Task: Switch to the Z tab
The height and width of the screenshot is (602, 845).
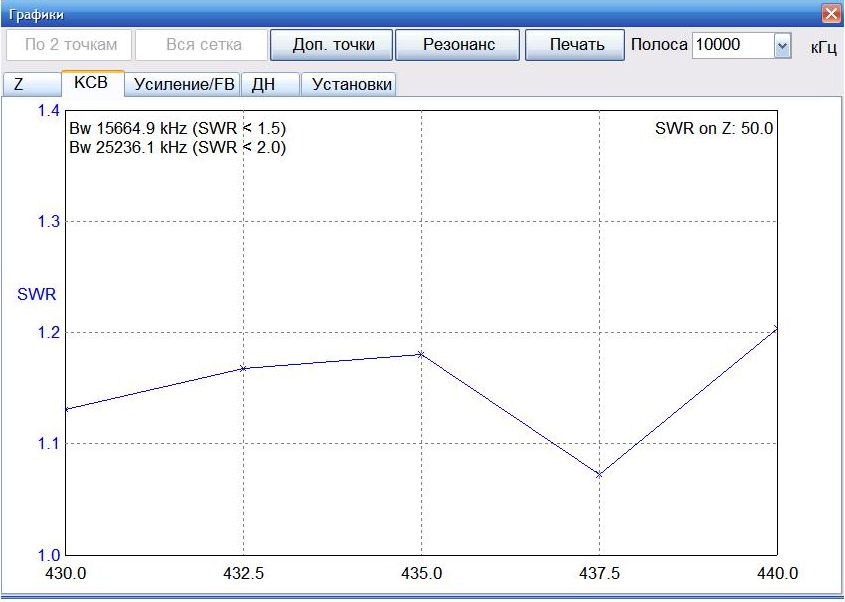Action: point(31,85)
